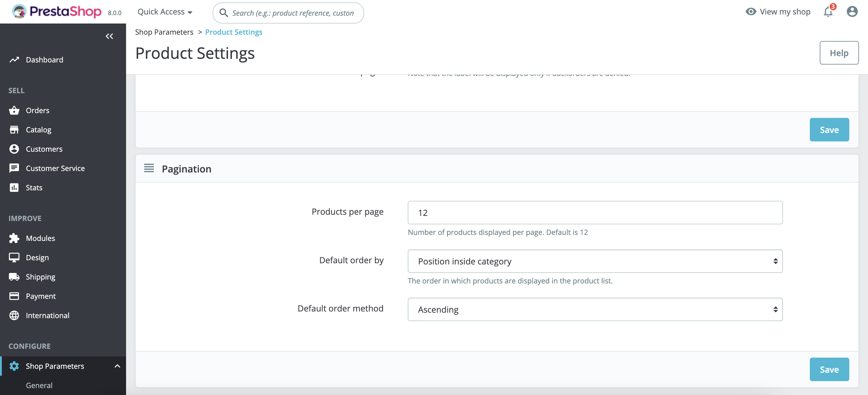Collapse sidebar with double-chevron icon
Viewport: 868px width, 395px height.
tap(109, 36)
